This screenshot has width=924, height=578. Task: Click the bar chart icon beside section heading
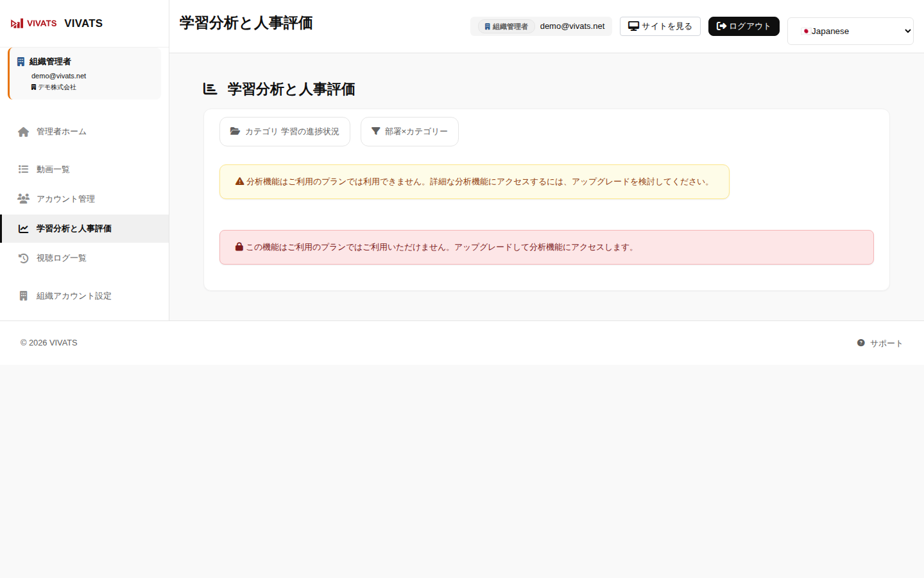[x=210, y=89]
